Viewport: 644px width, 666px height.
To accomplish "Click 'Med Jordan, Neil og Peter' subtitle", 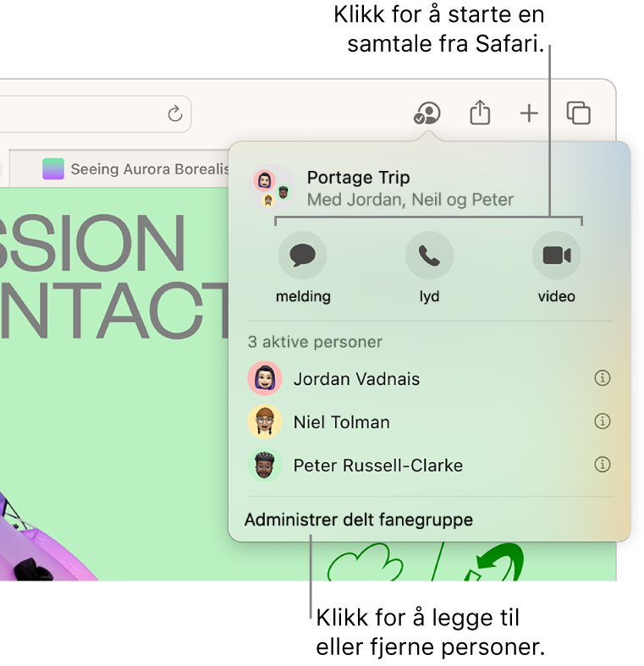I will 410,200.
